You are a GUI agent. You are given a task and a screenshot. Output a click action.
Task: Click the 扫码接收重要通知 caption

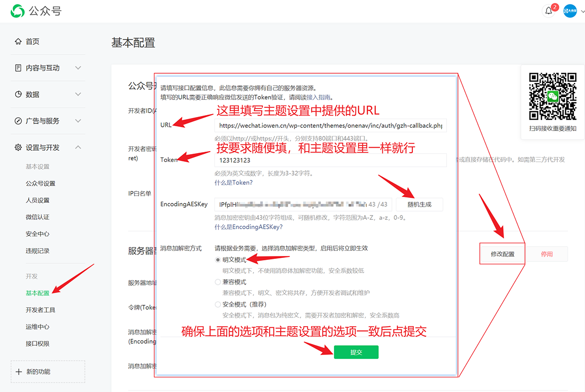[553, 129]
